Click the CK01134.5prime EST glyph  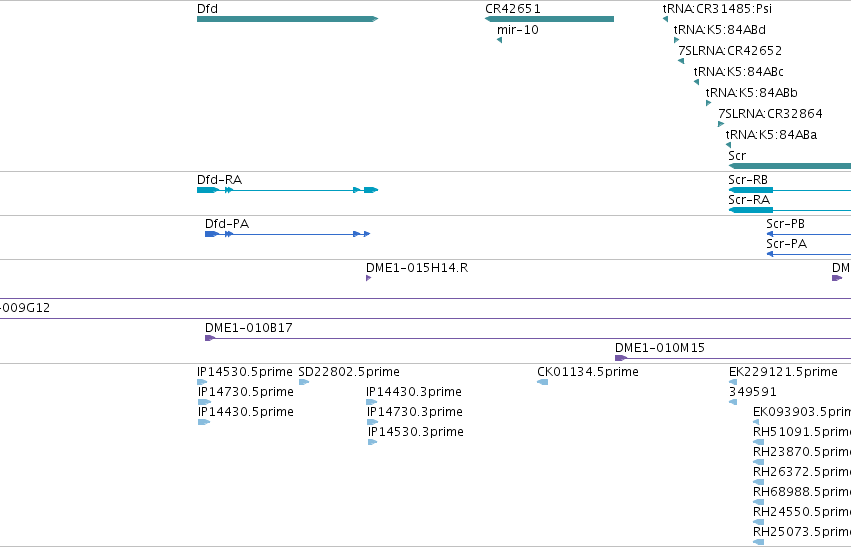[x=542, y=382]
